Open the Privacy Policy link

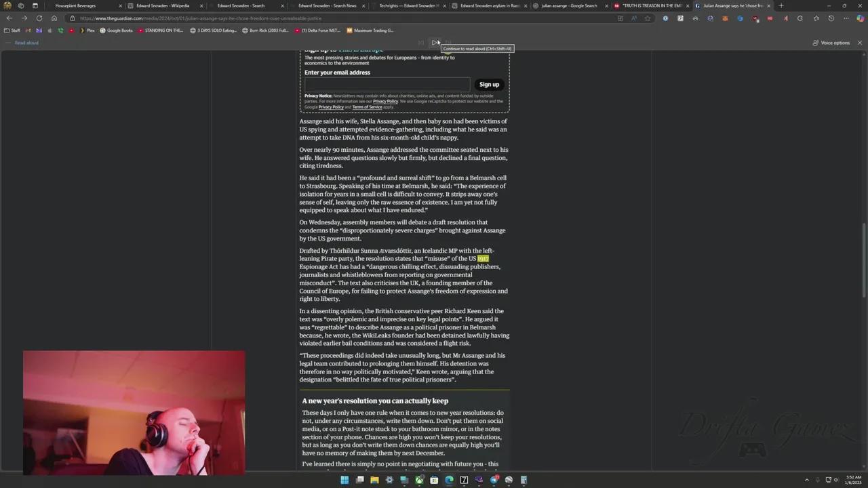click(386, 101)
